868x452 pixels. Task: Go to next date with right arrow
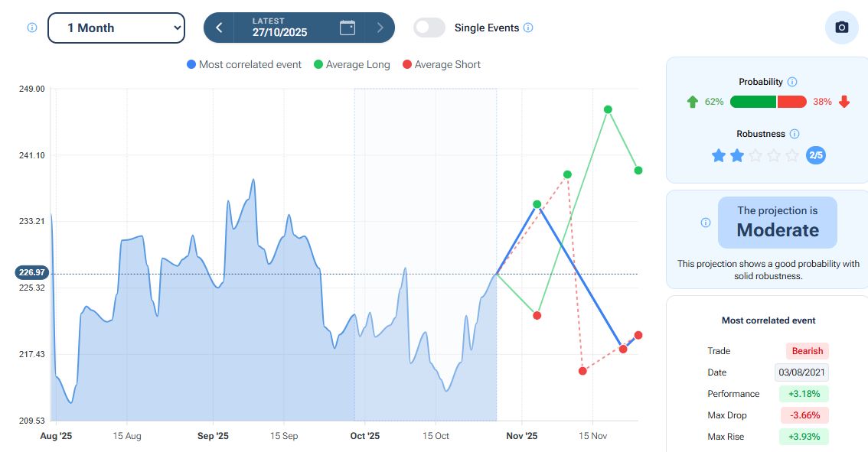(380, 28)
